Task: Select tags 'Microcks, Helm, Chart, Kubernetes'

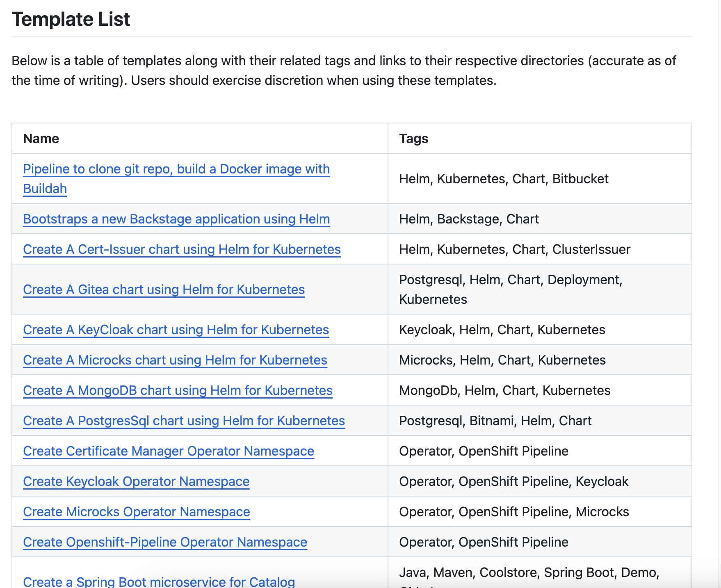Action: [x=502, y=360]
